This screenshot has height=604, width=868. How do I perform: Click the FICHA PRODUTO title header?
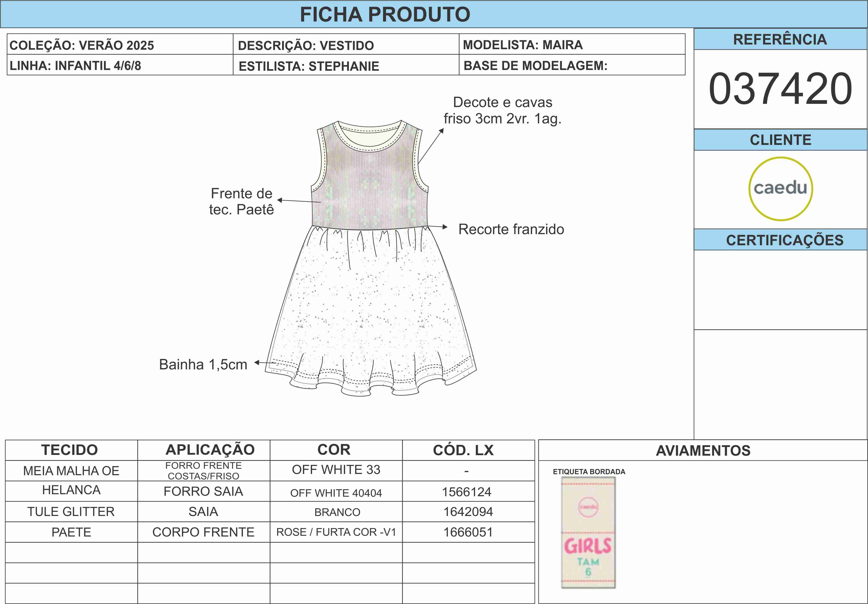[x=385, y=14]
